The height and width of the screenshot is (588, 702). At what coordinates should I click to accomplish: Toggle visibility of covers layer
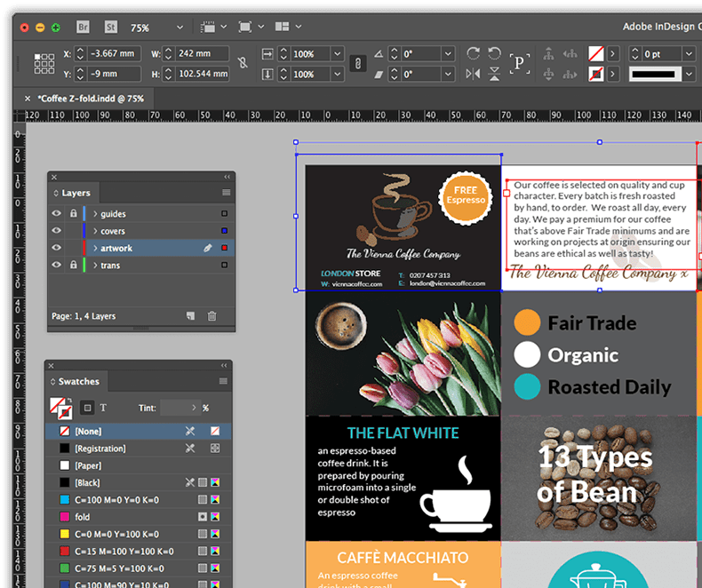(x=56, y=230)
